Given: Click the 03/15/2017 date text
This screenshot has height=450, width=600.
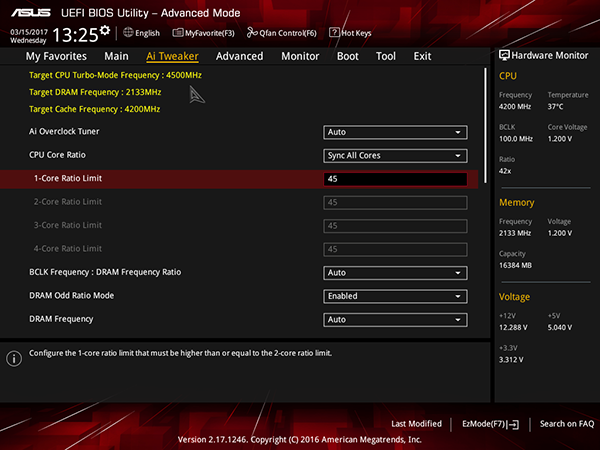Looking at the screenshot, I should tap(29, 32).
